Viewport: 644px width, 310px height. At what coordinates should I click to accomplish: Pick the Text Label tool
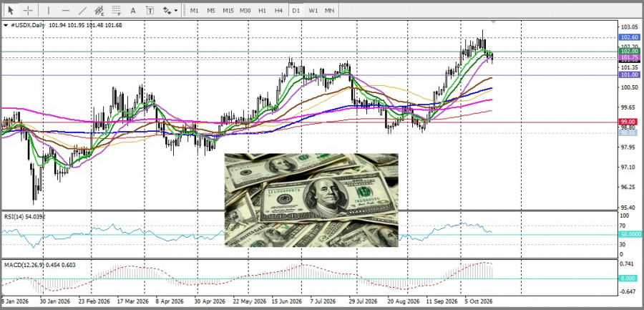[150, 11]
